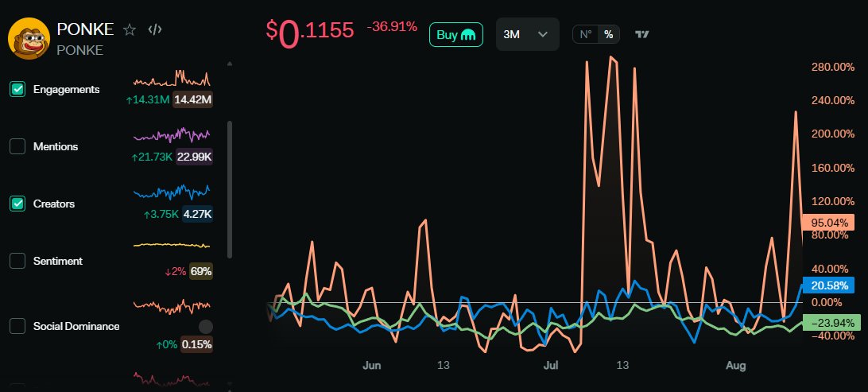Click the Mentions sparkline thumbnail
Viewport: 868px width, 392px height.
[172, 135]
